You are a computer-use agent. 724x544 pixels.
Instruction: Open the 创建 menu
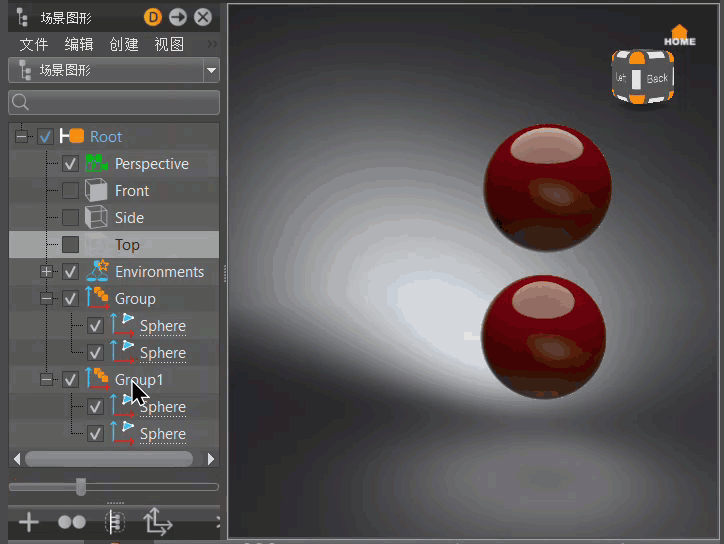tap(124, 44)
